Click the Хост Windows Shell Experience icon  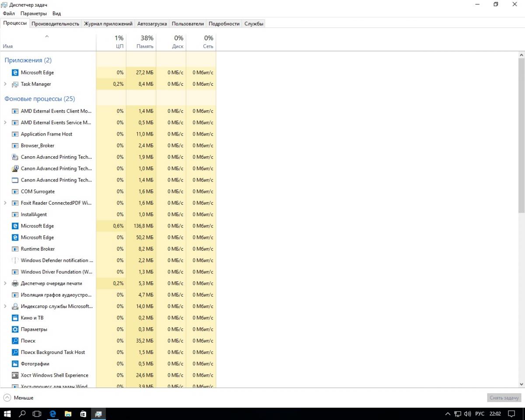pos(15,375)
